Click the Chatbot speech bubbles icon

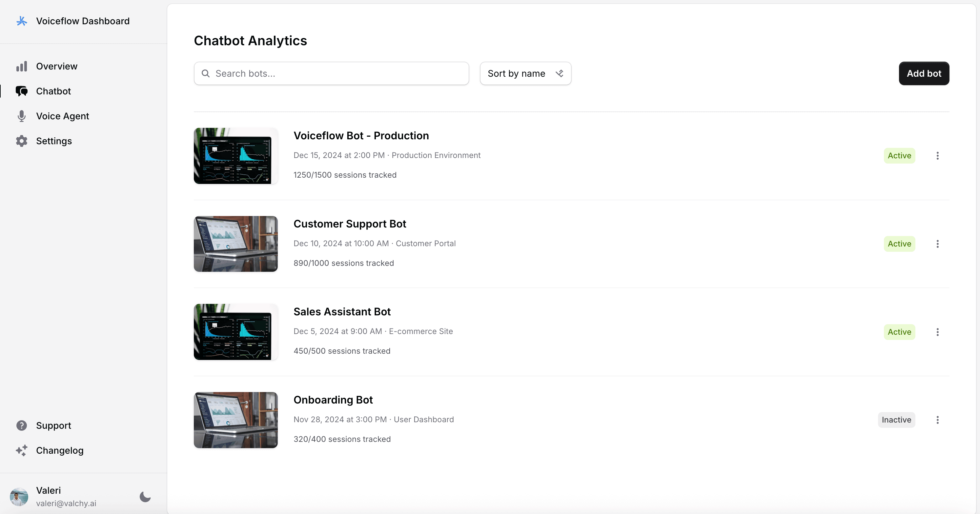(22, 91)
